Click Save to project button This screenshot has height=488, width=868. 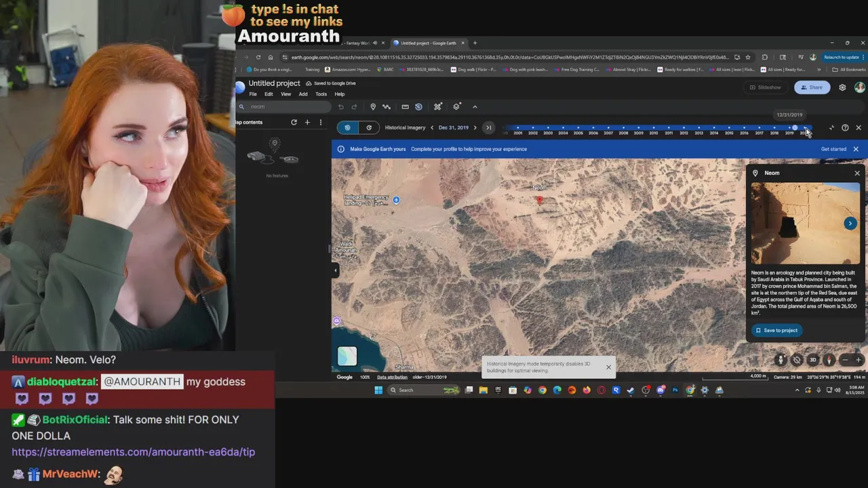[777, 330]
